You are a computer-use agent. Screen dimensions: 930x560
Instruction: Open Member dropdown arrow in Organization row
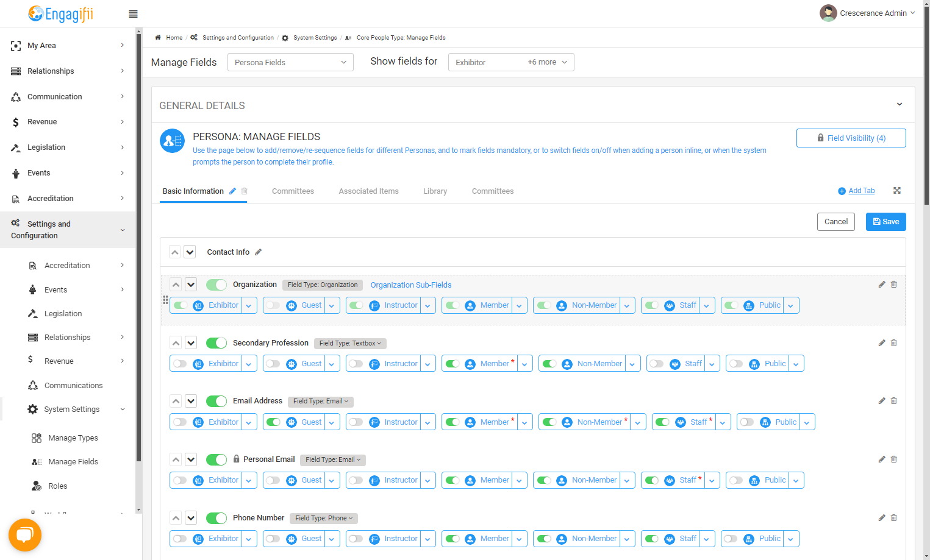(520, 306)
